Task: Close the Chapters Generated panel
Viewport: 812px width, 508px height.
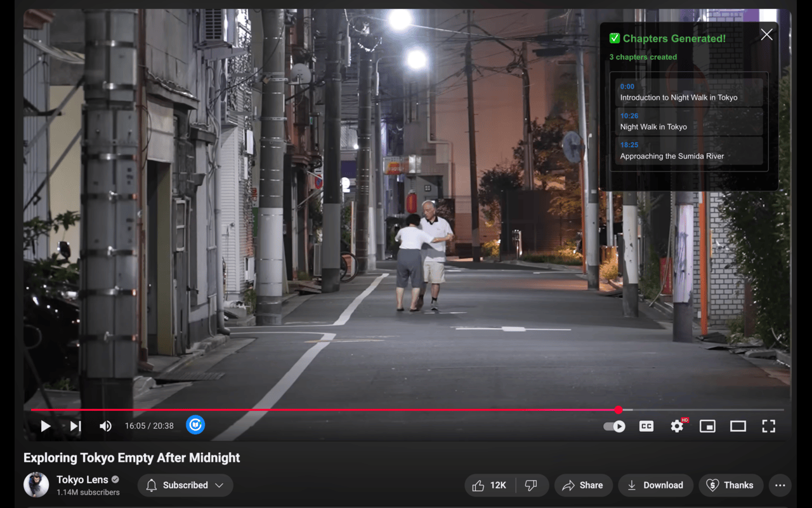Action: click(766, 35)
